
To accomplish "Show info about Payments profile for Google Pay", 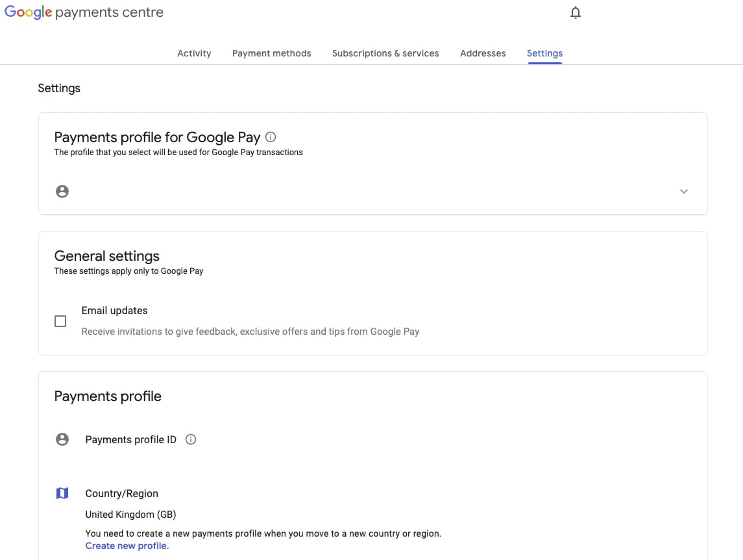I will pyautogui.click(x=271, y=137).
